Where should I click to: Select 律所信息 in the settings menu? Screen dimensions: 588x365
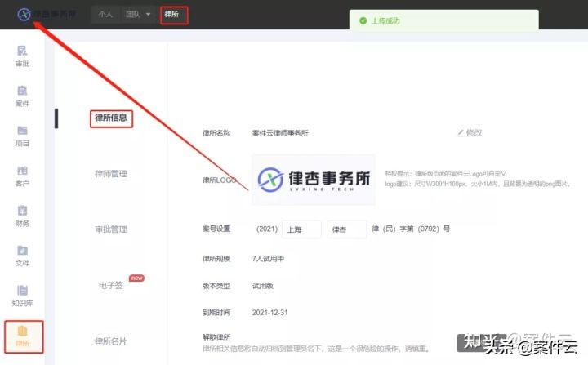click(111, 118)
